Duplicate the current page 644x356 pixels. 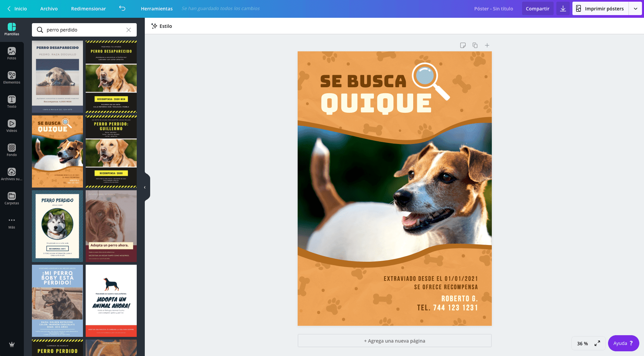475,45
